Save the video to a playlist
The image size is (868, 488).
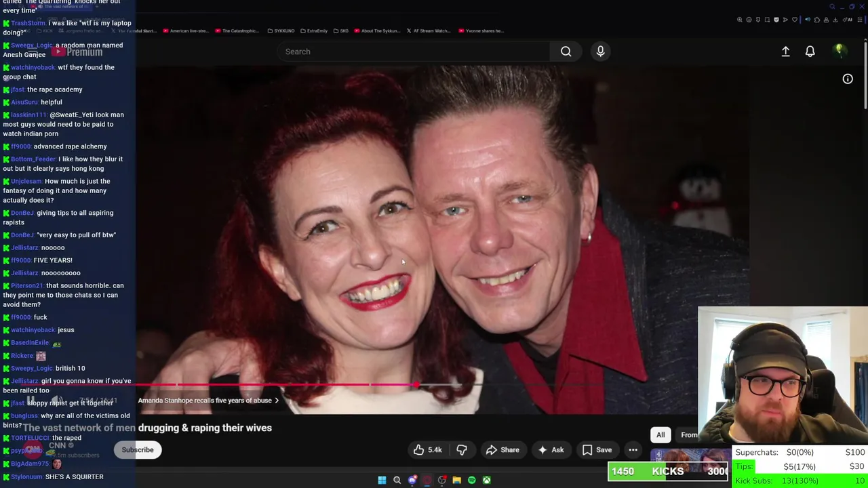[597, 450]
